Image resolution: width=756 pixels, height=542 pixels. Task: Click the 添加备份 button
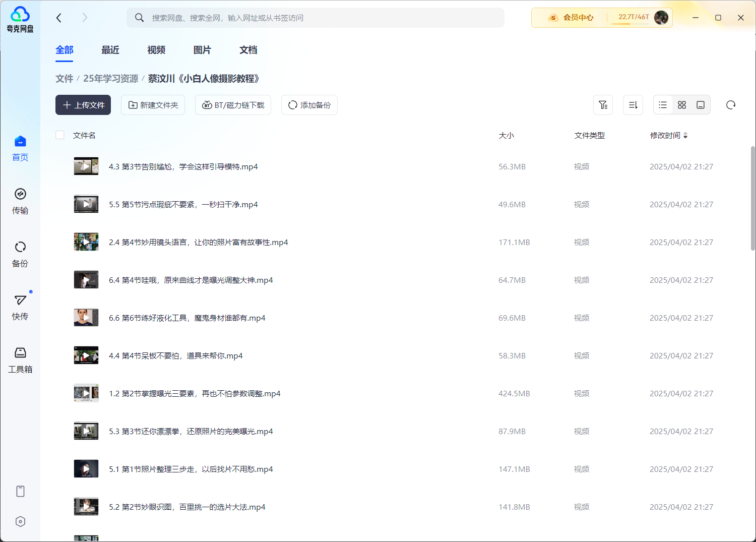click(309, 105)
